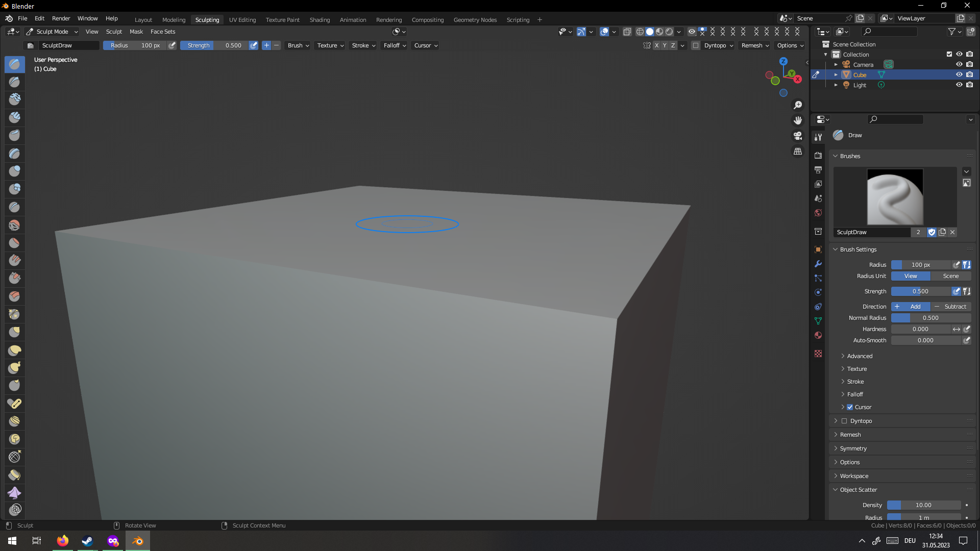Select the Draw sculpt brush tool
This screenshot has height=551, width=980.
(14, 64)
